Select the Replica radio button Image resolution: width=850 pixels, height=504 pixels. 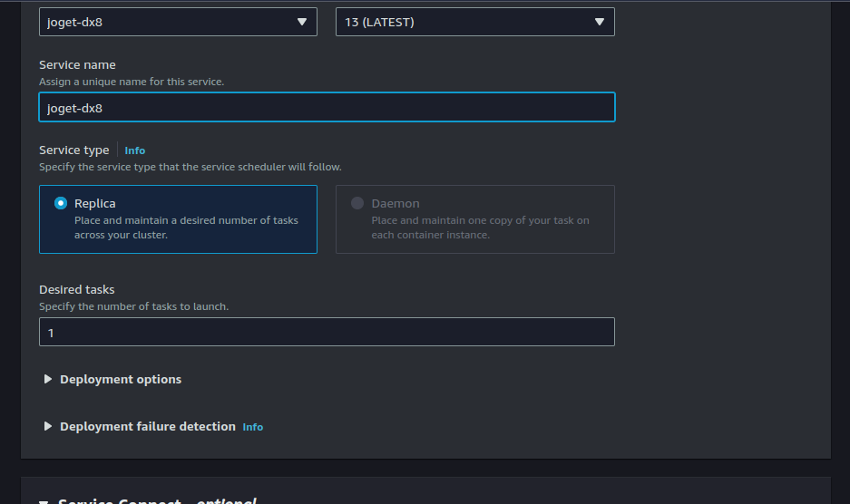[61, 203]
